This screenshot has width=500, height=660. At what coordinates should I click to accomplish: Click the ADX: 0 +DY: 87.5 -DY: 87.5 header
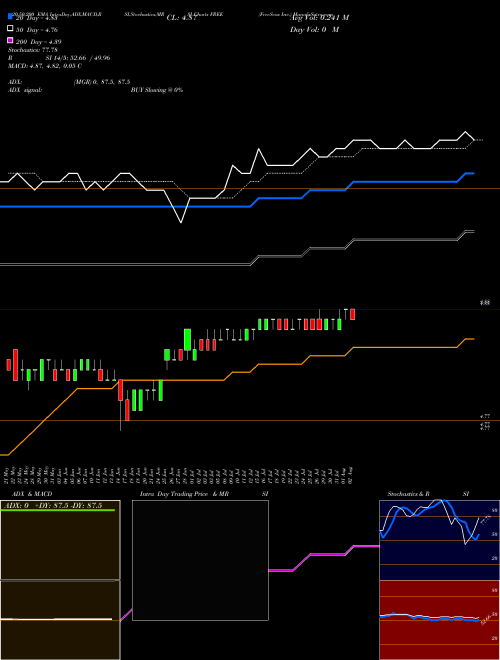tap(53, 505)
